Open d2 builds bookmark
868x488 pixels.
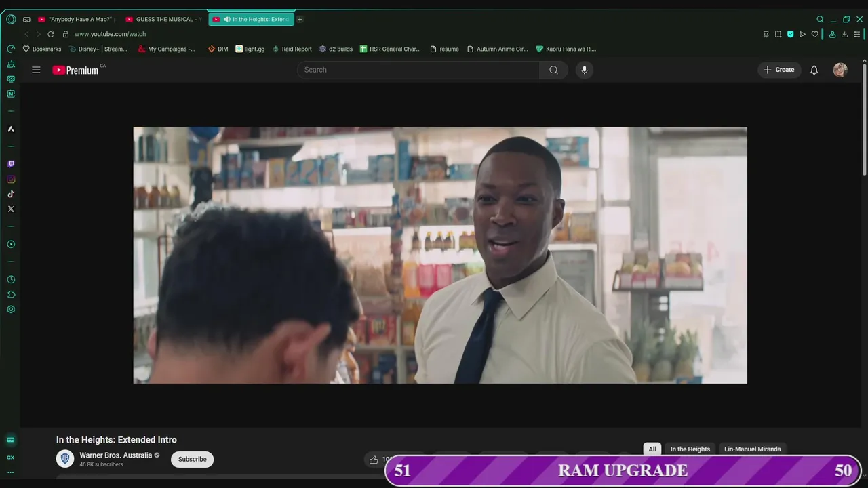336,49
